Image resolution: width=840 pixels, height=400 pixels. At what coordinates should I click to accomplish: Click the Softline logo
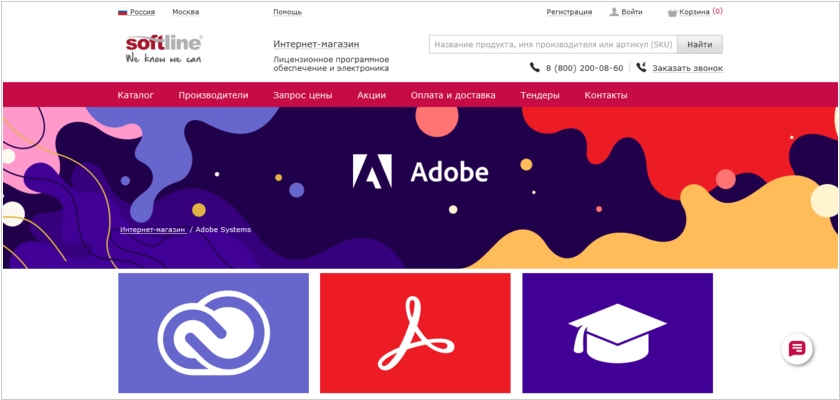coord(164,49)
